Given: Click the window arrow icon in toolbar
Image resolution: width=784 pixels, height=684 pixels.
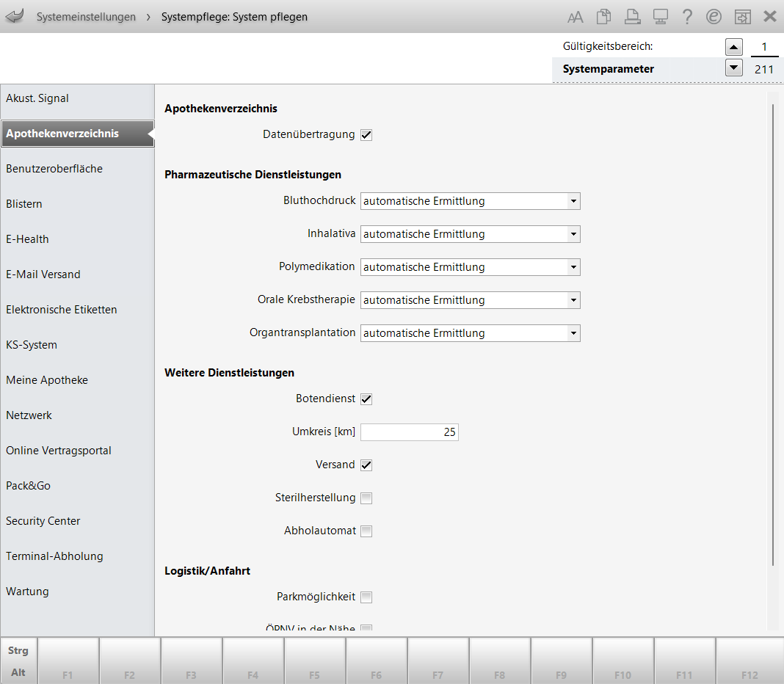Looking at the screenshot, I should click(x=742, y=17).
